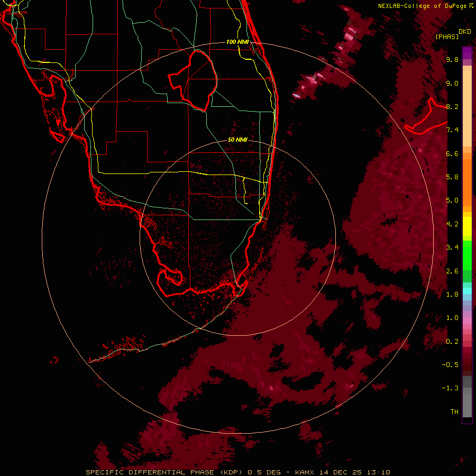
Task: Click the 1.0 legend value
Action: tap(452, 318)
